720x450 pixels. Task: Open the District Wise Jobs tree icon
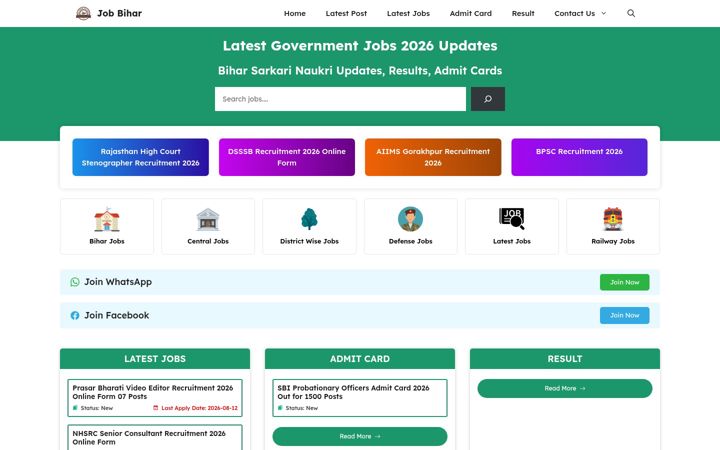coord(309,219)
